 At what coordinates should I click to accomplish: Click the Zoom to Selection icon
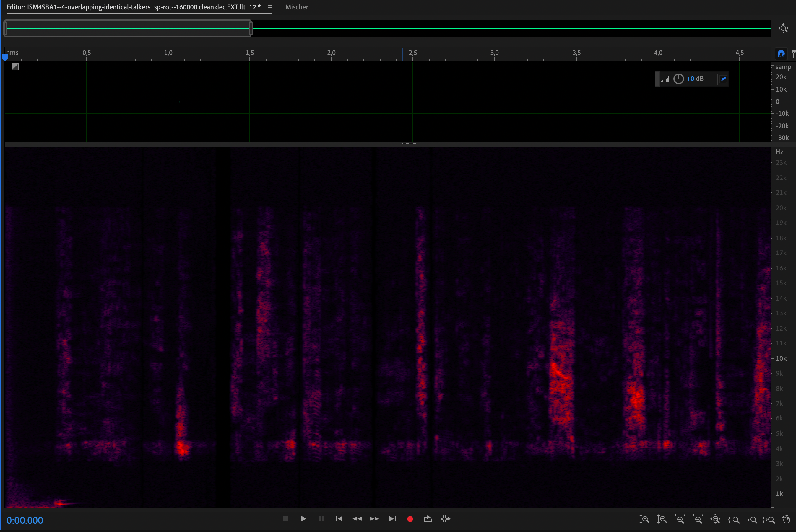pyautogui.click(x=769, y=519)
